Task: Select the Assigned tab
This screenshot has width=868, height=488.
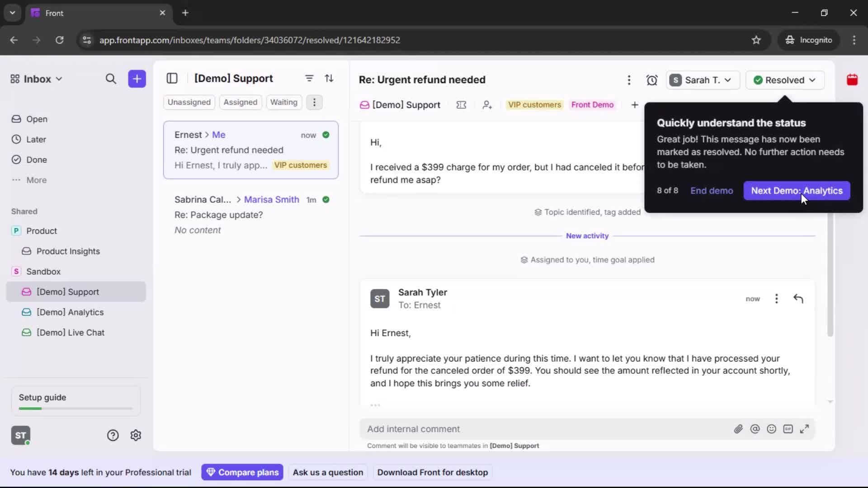Action: point(241,102)
